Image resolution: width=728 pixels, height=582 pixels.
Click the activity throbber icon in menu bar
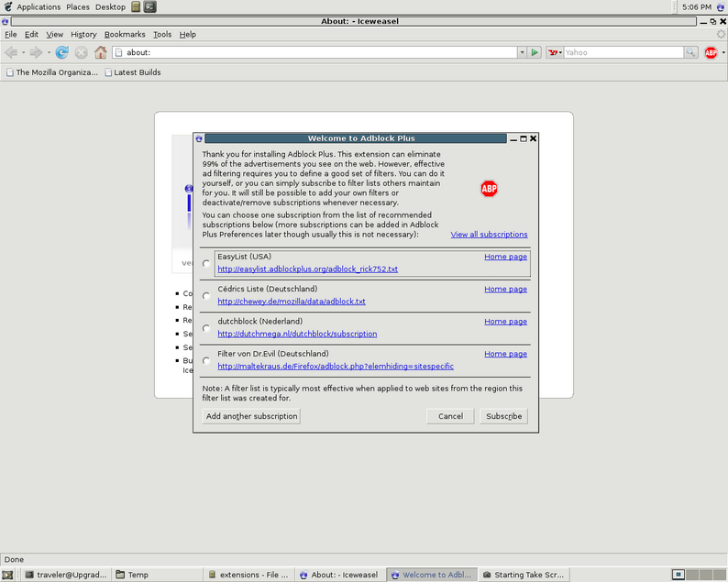tap(721, 34)
